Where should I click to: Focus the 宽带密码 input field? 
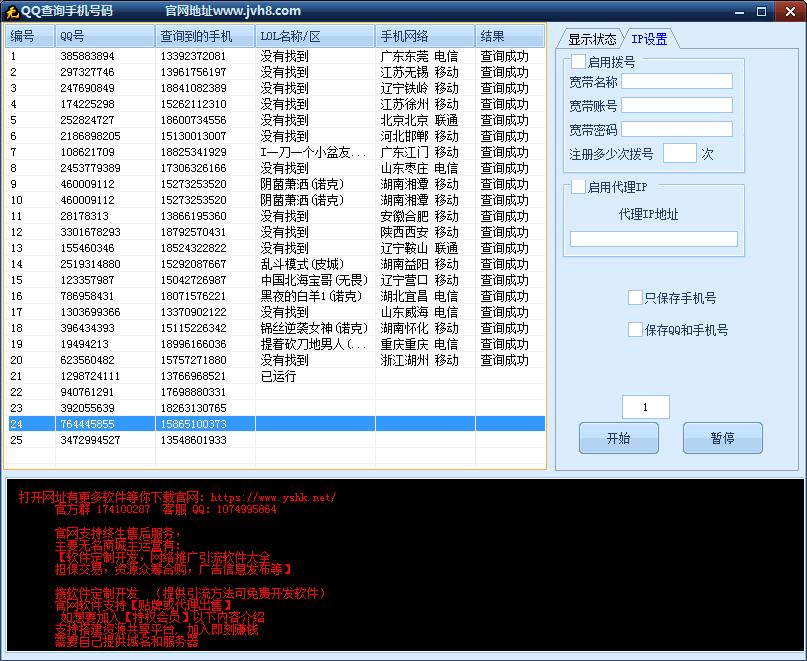pyautogui.click(x=677, y=129)
